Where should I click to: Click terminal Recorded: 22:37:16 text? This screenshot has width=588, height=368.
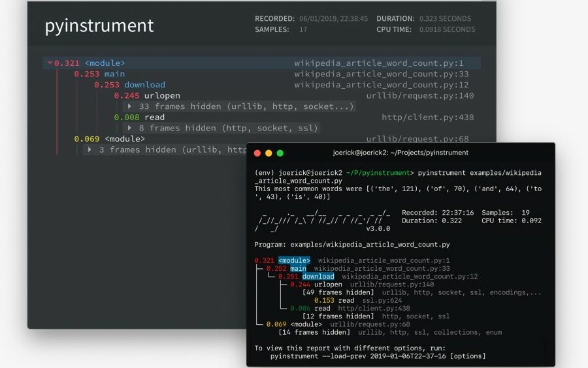coord(438,213)
